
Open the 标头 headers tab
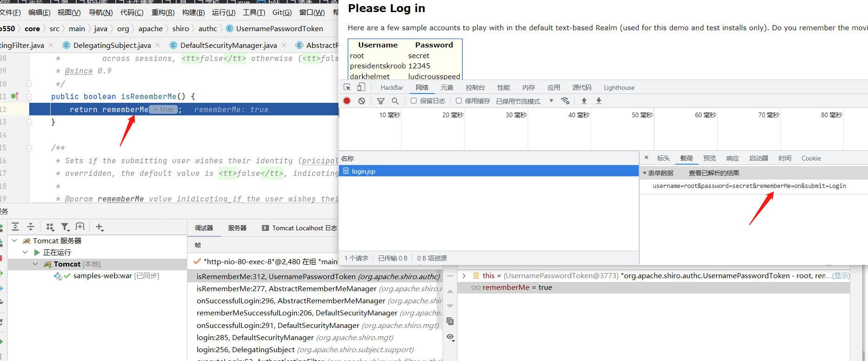click(x=663, y=158)
